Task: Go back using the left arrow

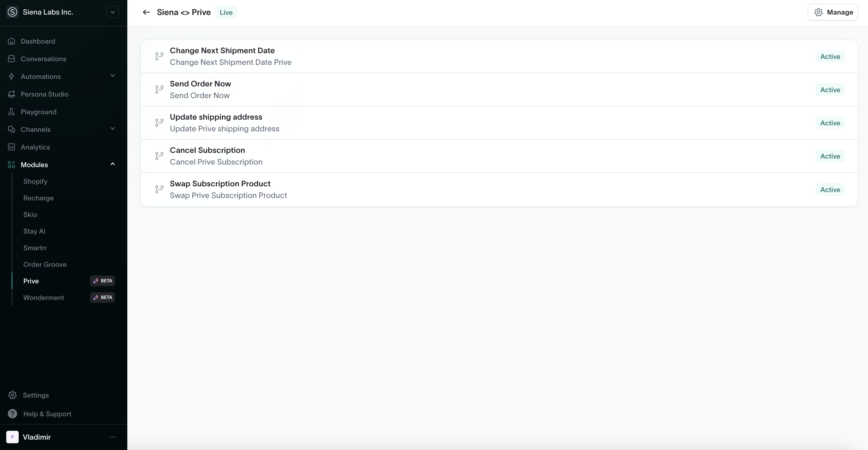Action: point(146,12)
